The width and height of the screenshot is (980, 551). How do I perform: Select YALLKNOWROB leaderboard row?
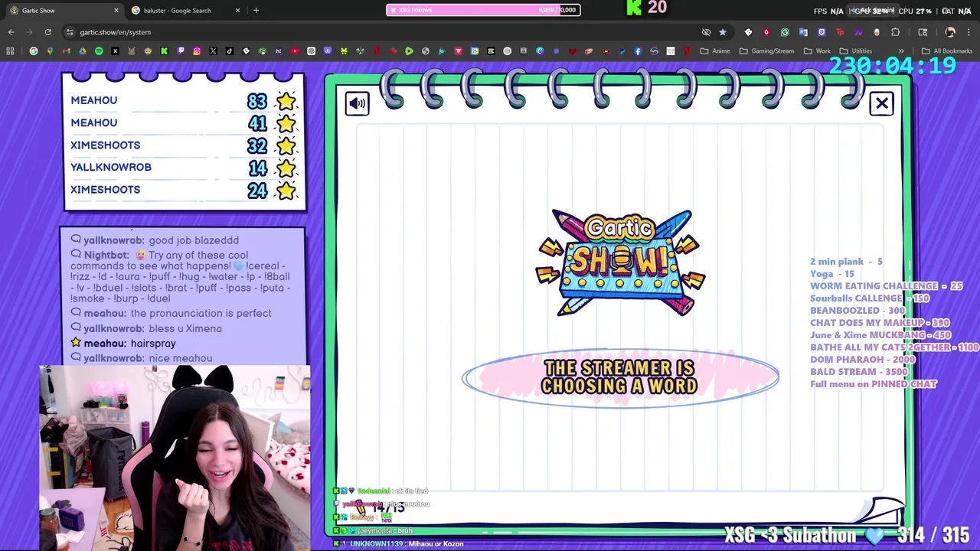(184, 168)
